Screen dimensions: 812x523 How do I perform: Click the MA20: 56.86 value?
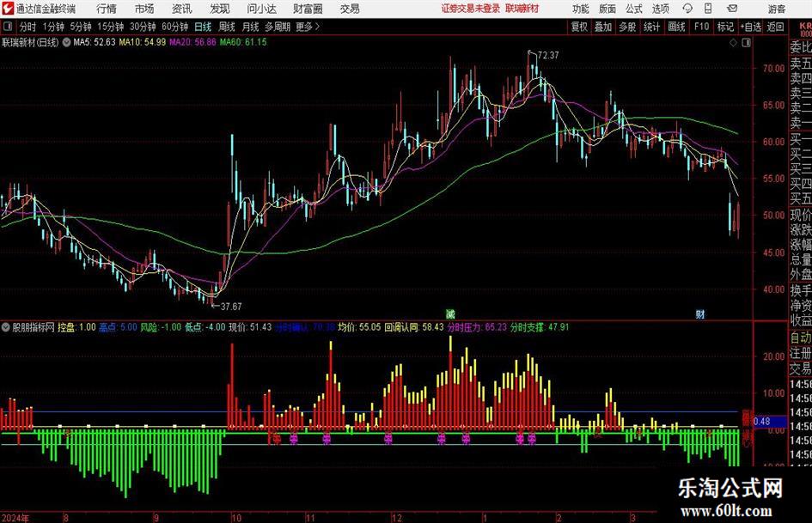192,42
